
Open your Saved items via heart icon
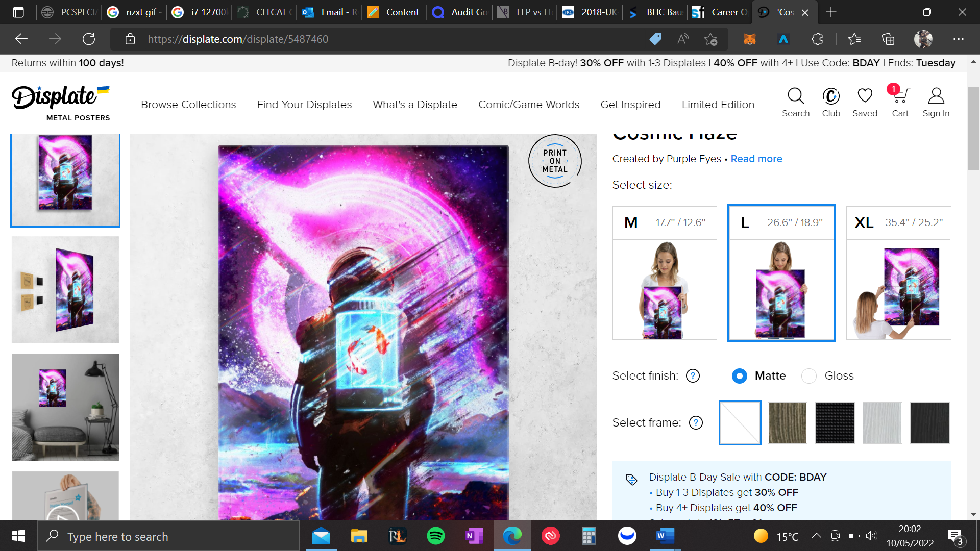point(865,102)
